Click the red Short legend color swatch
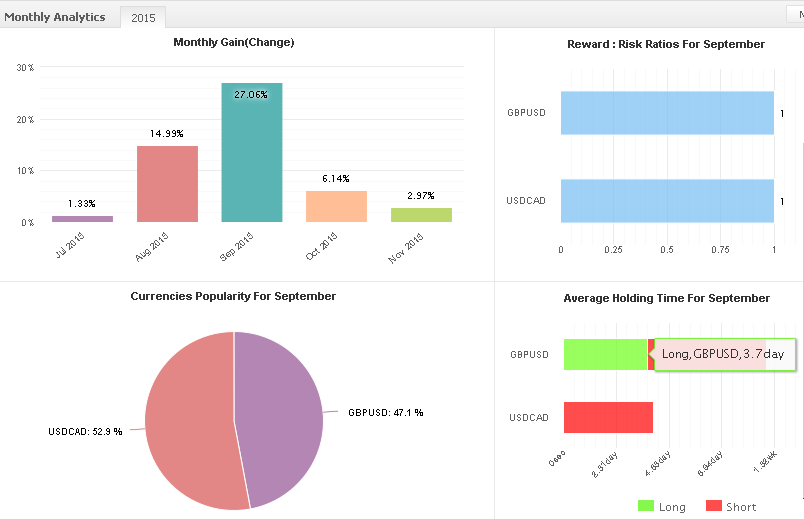 point(713,506)
